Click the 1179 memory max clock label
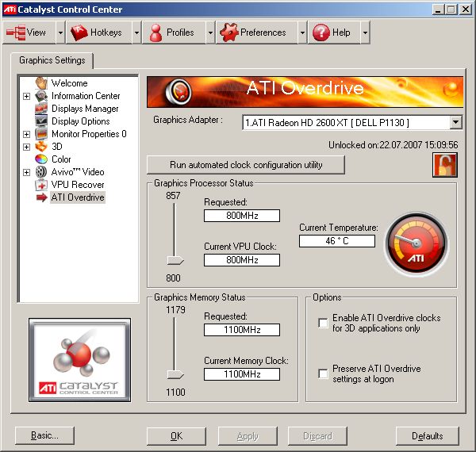Screen dimensions: 476x452 tap(175, 310)
